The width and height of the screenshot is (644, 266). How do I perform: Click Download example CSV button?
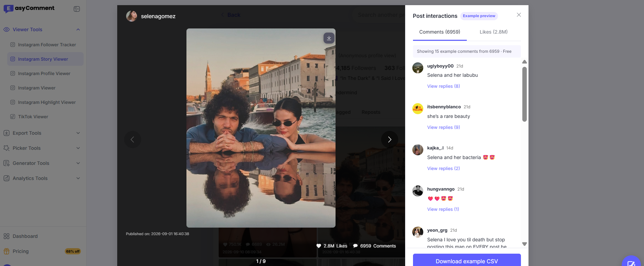467,261
